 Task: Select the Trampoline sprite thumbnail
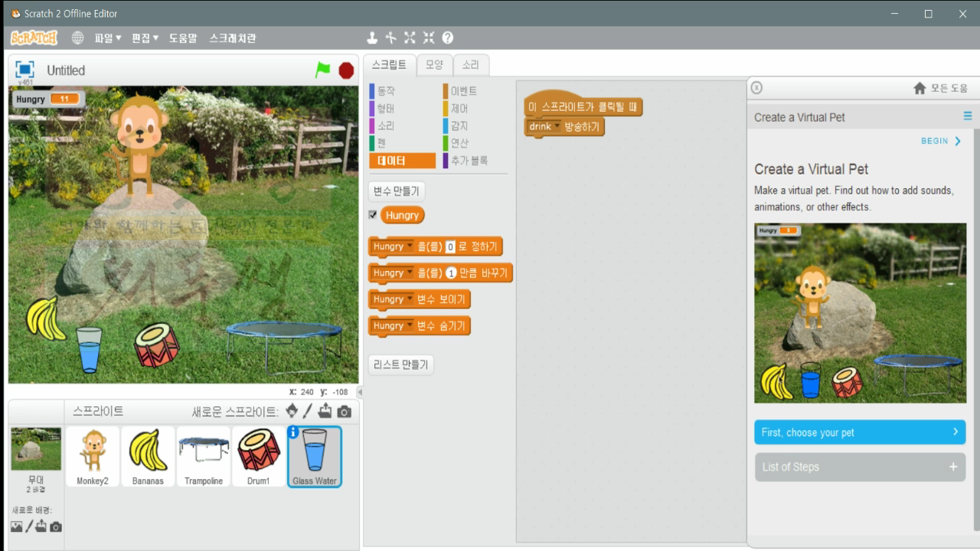coord(204,457)
